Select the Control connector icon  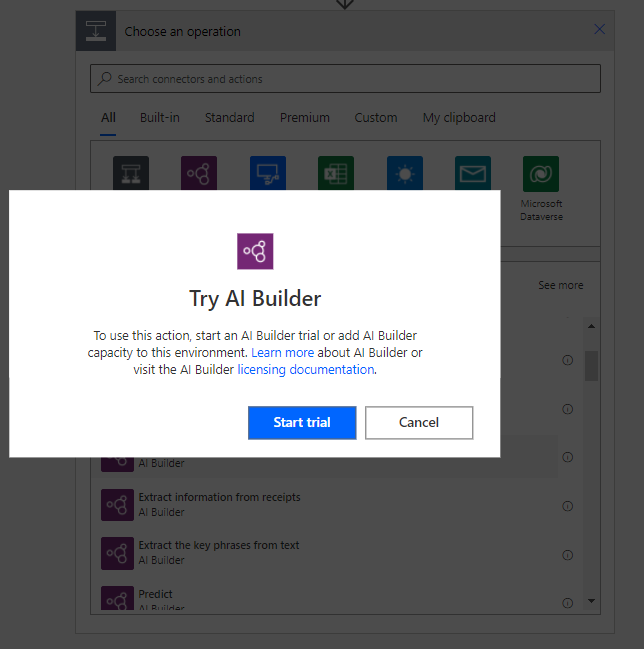pyautogui.click(x=131, y=173)
